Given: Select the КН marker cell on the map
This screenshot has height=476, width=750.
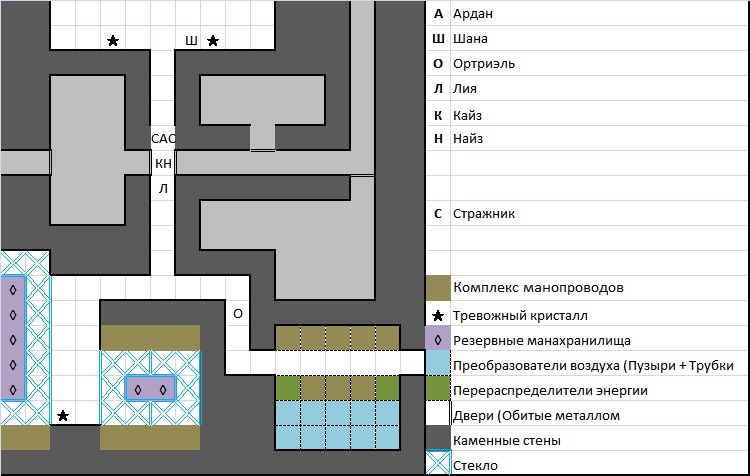Looking at the screenshot, I should [x=163, y=164].
